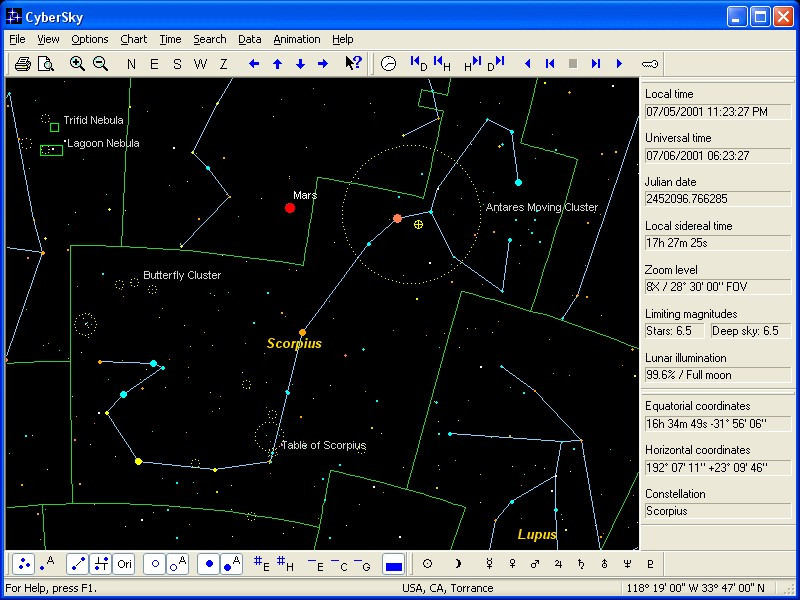The height and width of the screenshot is (600, 800).
Task: Click the key icon in toolbar
Action: click(x=649, y=64)
